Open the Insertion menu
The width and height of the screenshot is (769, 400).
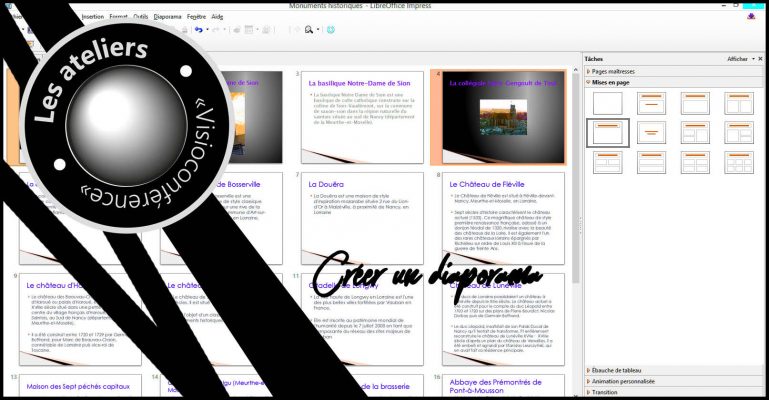click(x=92, y=17)
